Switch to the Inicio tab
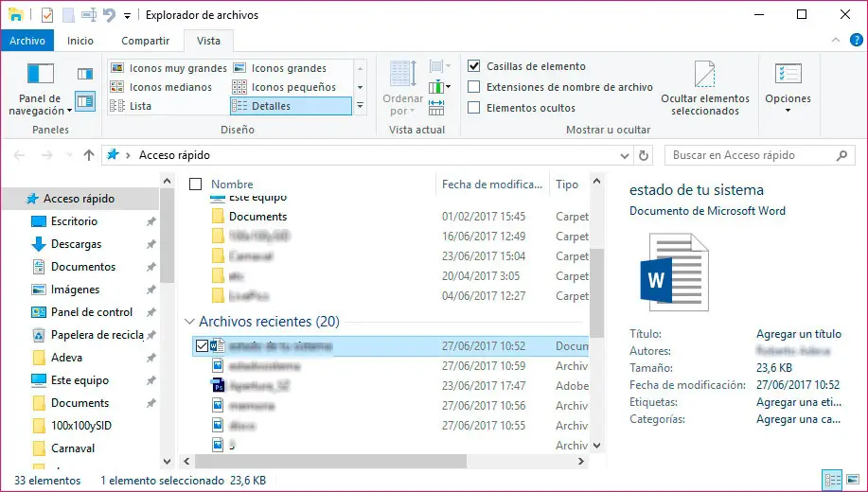 pyautogui.click(x=80, y=41)
